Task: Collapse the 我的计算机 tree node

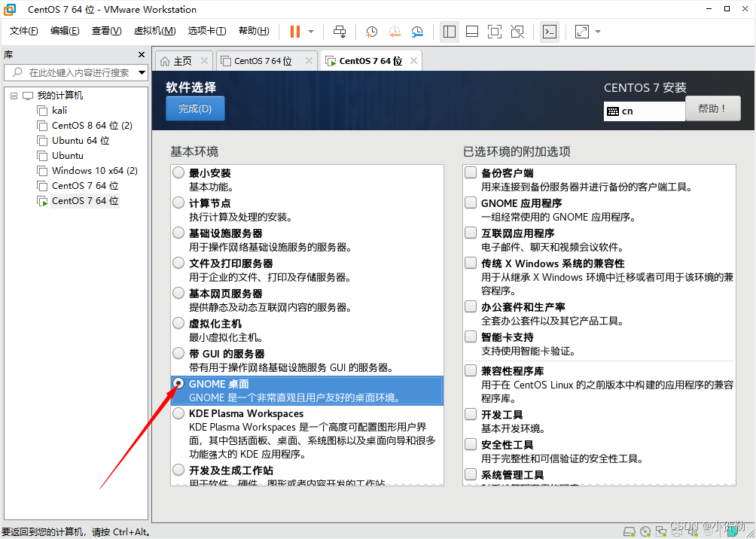Action: (x=14, y=96)
